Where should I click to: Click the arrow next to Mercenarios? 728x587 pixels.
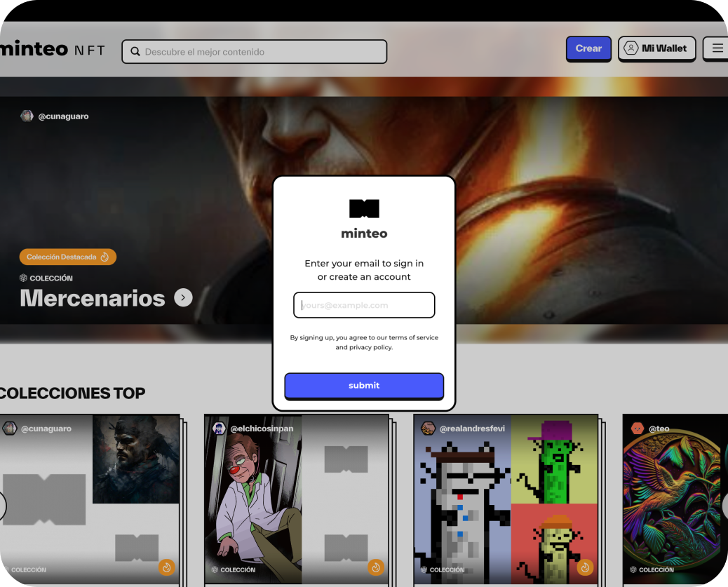[183, 297]
